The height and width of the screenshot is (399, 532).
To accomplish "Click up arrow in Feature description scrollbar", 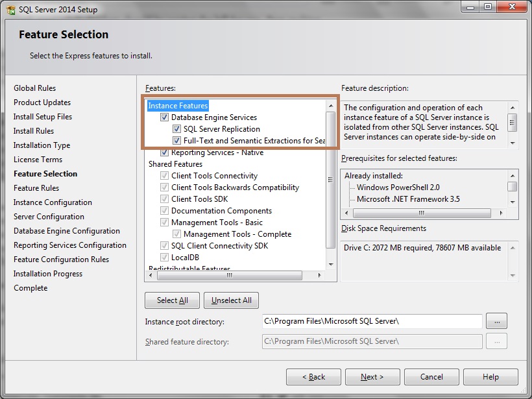I will tap(513, 108).
